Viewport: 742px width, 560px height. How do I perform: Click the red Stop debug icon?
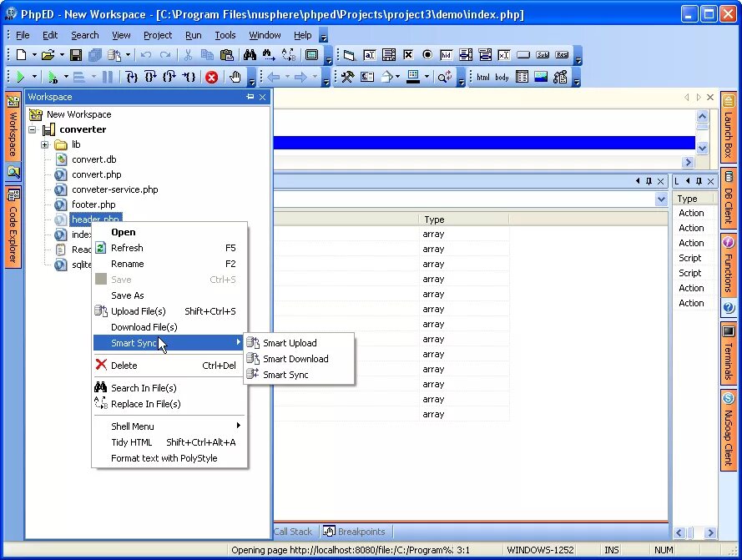tap(211, 77)
